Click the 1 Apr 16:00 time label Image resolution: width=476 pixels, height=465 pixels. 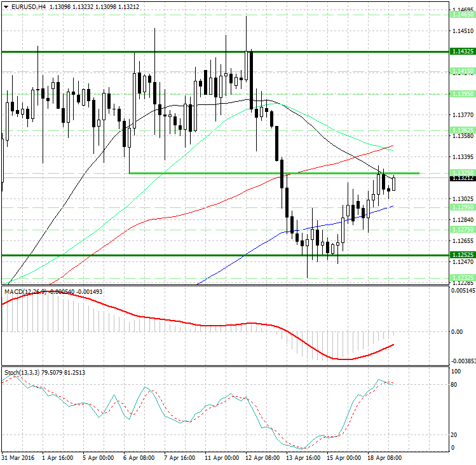pos(57,458)
